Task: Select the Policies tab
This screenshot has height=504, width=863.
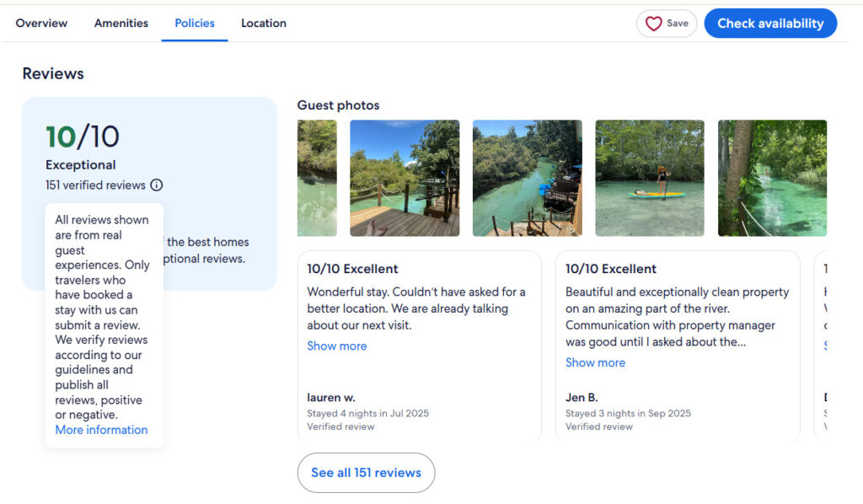Action: (195, 23)
